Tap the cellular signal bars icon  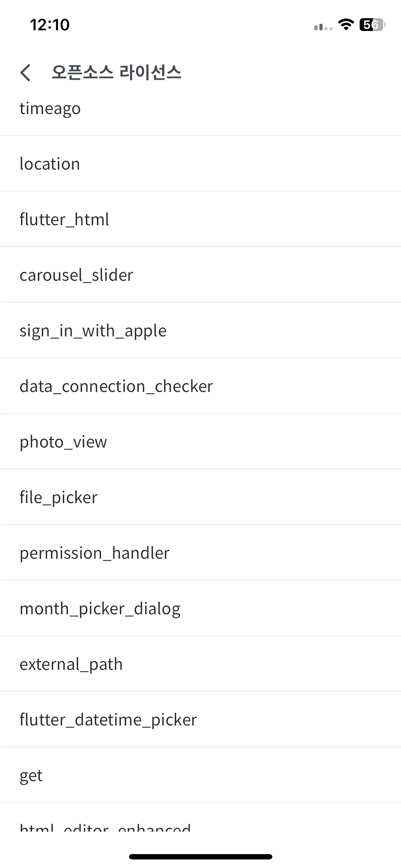(x=323, y=26)
